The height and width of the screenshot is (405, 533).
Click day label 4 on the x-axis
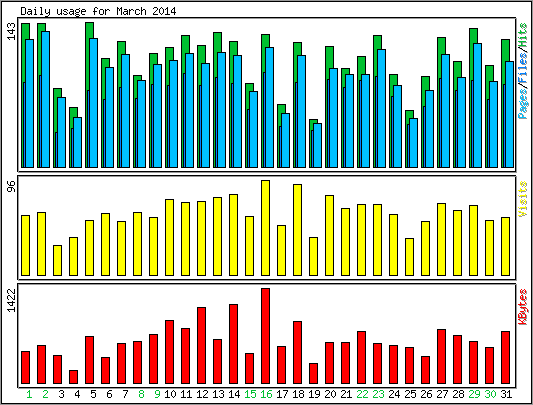tap(77, 394)
